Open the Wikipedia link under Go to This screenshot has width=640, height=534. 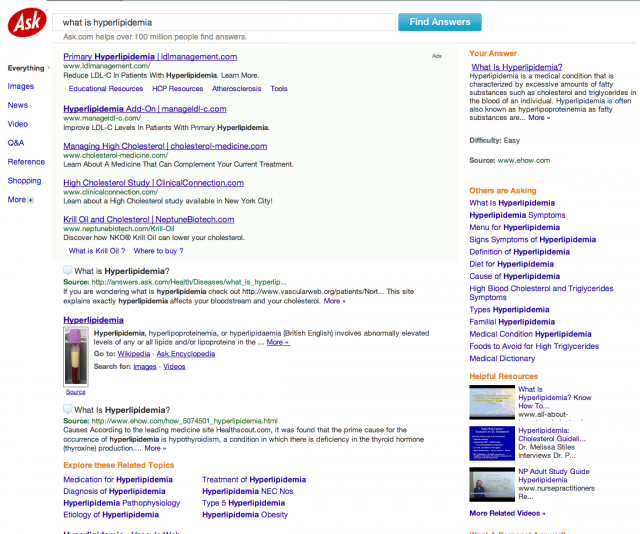(x=134, y=354)
